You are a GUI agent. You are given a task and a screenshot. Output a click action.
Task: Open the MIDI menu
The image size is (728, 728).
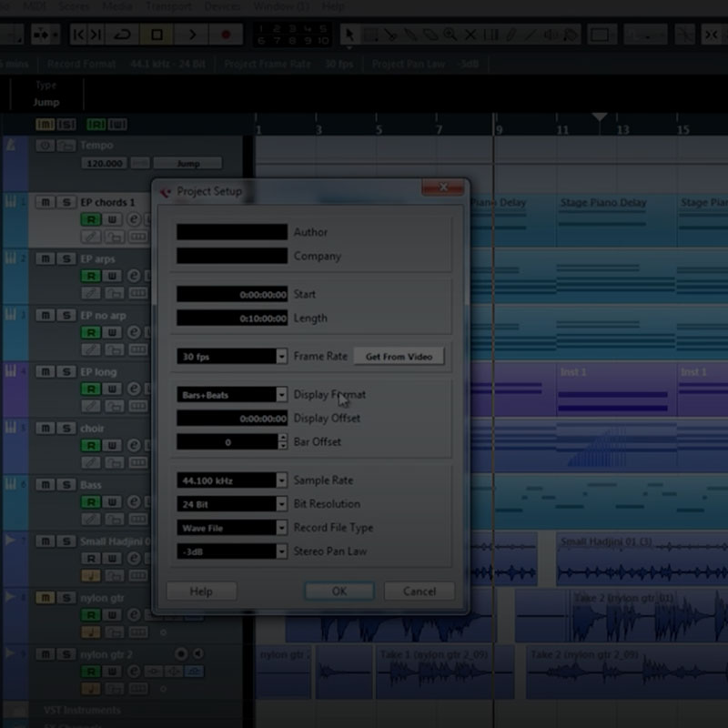(x=35, y=7)
